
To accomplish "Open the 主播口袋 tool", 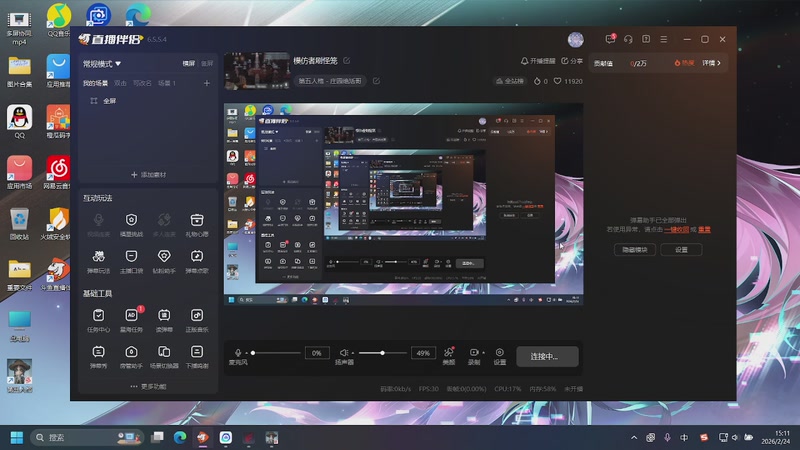I will pyautogui.click(x=131, y=261).
